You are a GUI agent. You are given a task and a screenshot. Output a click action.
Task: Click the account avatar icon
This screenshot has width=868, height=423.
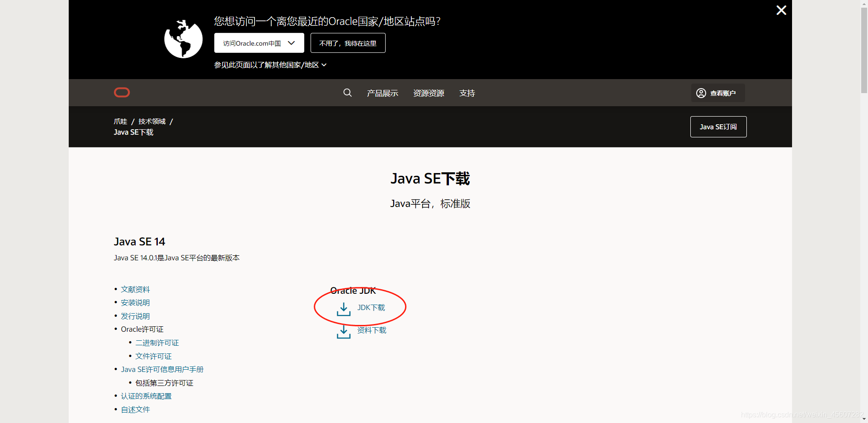point(701,93)
